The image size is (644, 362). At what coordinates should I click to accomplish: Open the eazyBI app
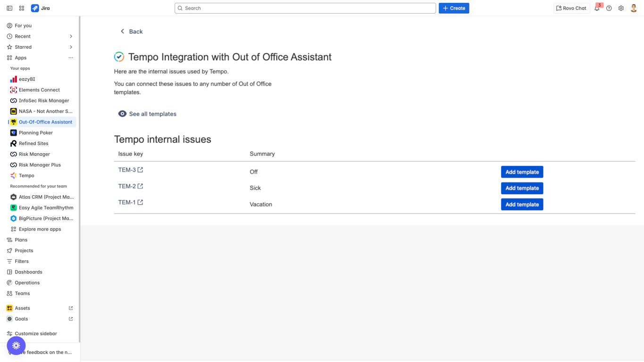pyautogui.click(x=27, y=79)
